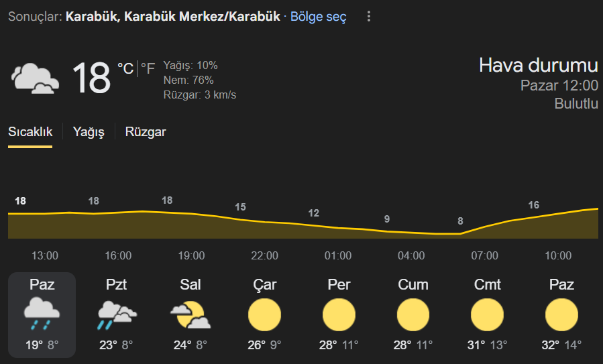Screen dimensions: 603x364
Task: Click the Bölge seç link
Action: tap(318, 17)
